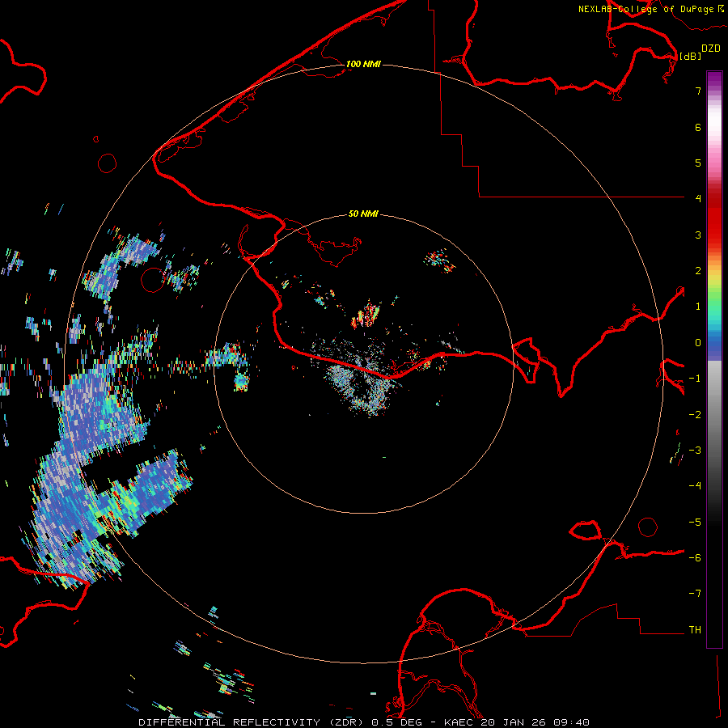The width and height of the screenshot is (728, 728).
Task: Pick the purple top band of the color bar
Action: [714, 81]
